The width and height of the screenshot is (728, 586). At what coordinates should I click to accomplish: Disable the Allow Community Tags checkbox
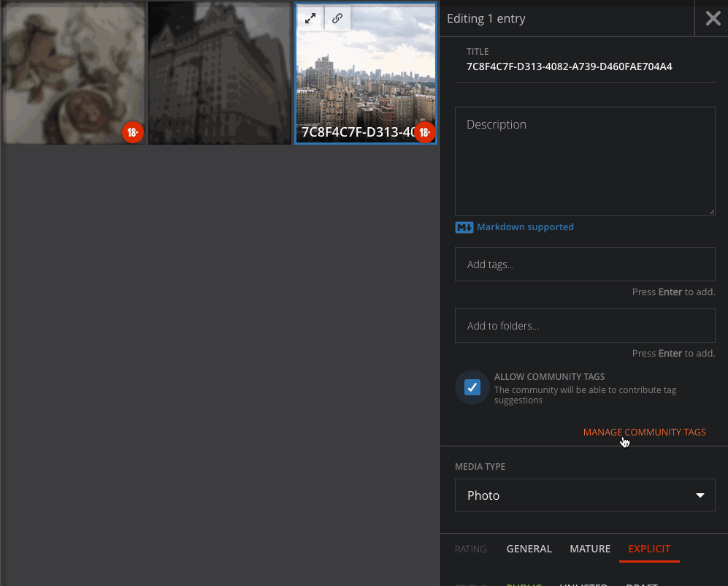point(472,387)
